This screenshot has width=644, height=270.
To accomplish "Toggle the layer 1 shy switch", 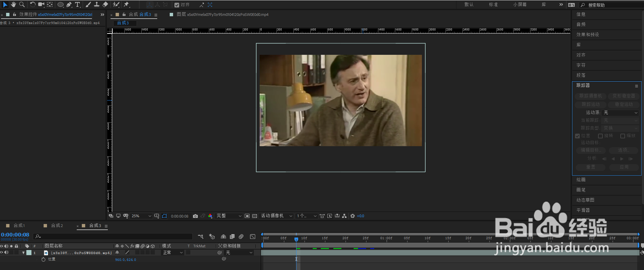I will point(117,252).
